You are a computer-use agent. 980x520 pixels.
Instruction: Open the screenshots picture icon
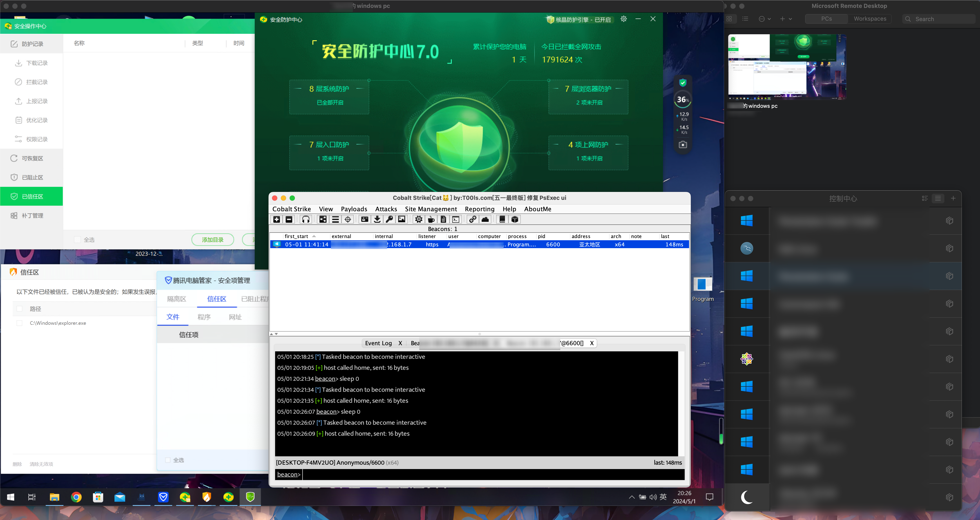(x=402, y=219)
